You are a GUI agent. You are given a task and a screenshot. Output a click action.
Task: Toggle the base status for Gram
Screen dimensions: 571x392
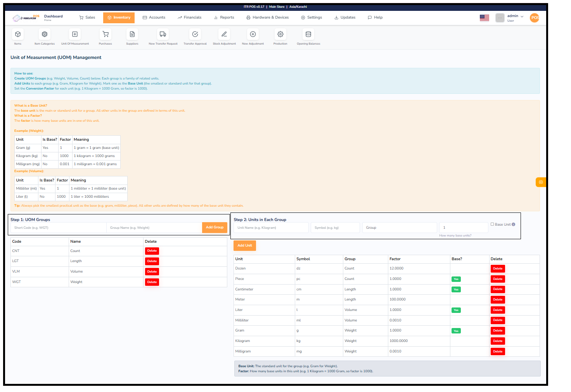click(x=456, y=331)
